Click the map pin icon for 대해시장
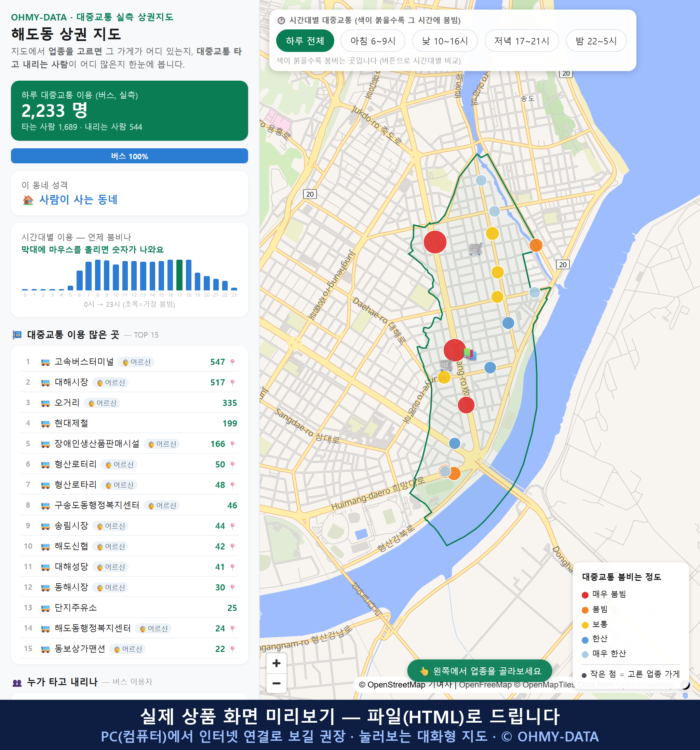700x750 pixels. click(232, 383)
